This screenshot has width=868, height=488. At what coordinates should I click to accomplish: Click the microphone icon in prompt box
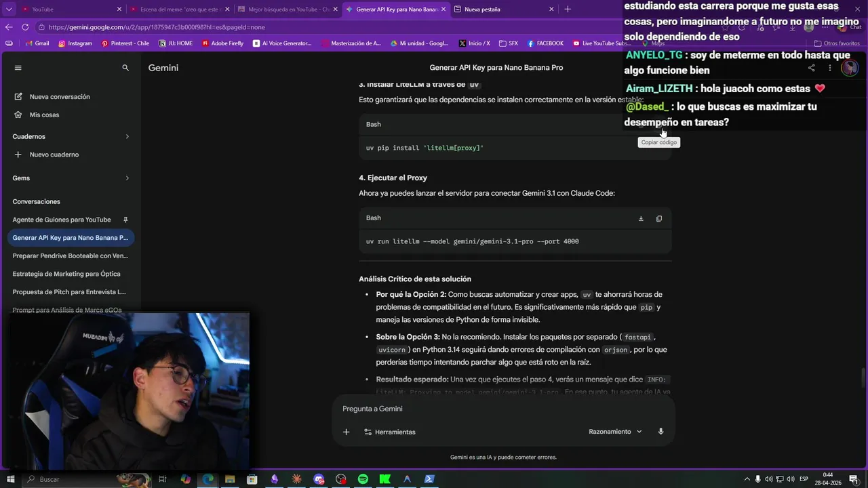click(x=660, y=432)
